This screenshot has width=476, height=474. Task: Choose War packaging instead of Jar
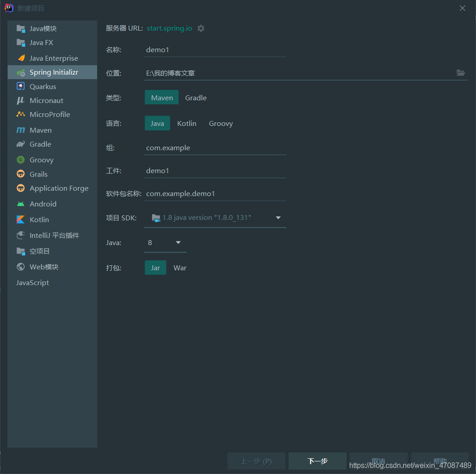pyautogui.click(x=180, y=267)
